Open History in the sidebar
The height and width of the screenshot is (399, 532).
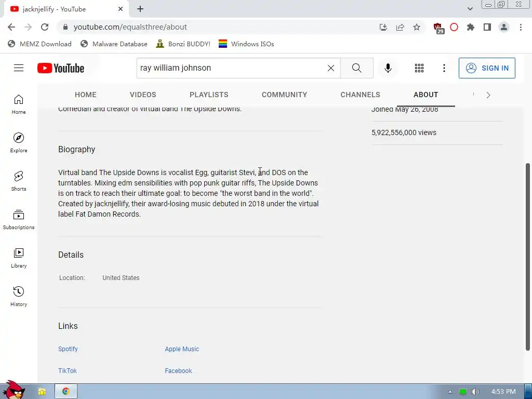point(19,296)
